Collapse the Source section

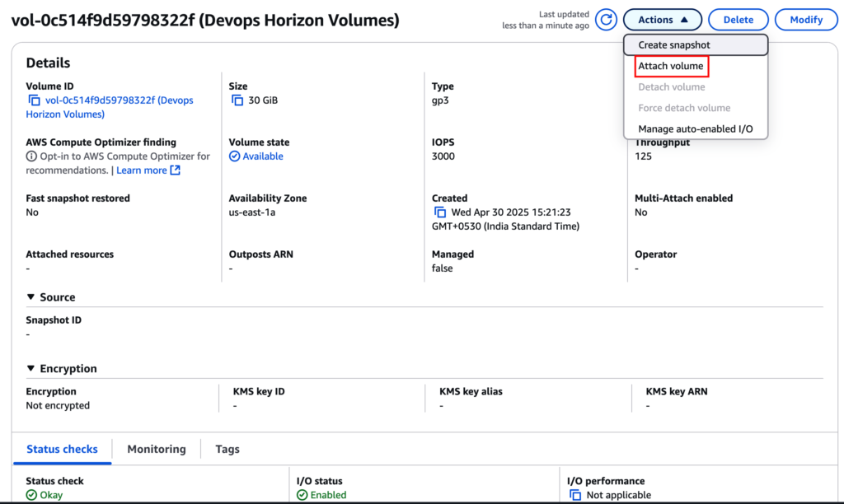[x=30, y=297]
